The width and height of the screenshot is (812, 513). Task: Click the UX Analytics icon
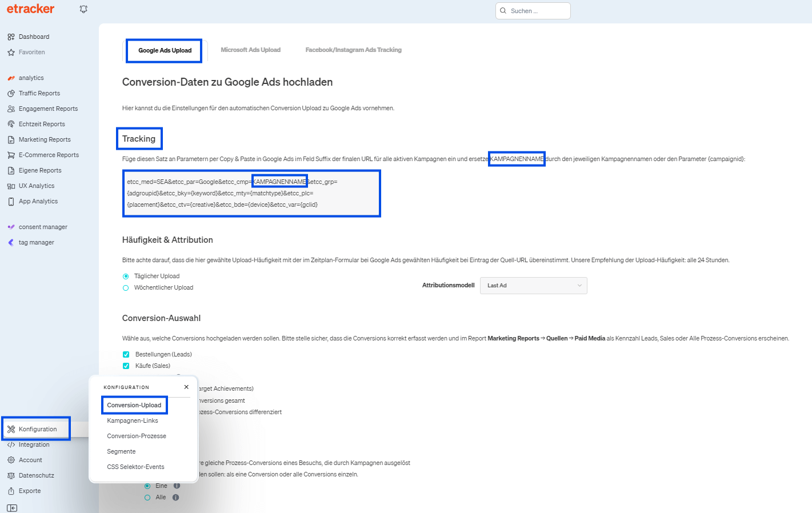pos(11,186)
